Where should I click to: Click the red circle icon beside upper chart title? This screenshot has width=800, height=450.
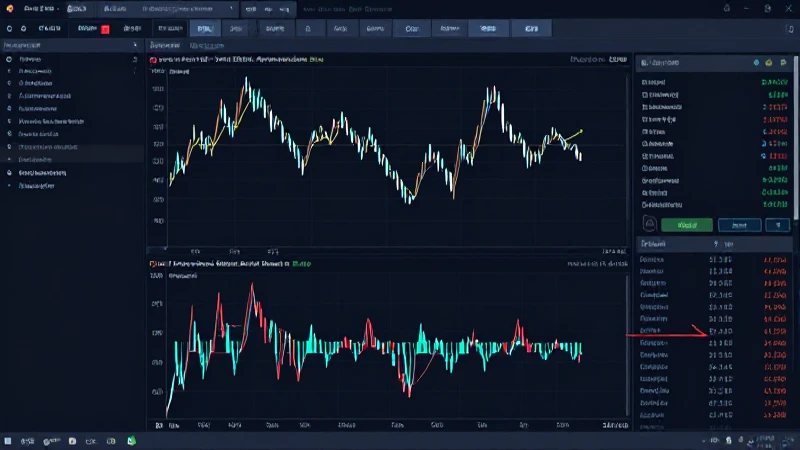153,60
